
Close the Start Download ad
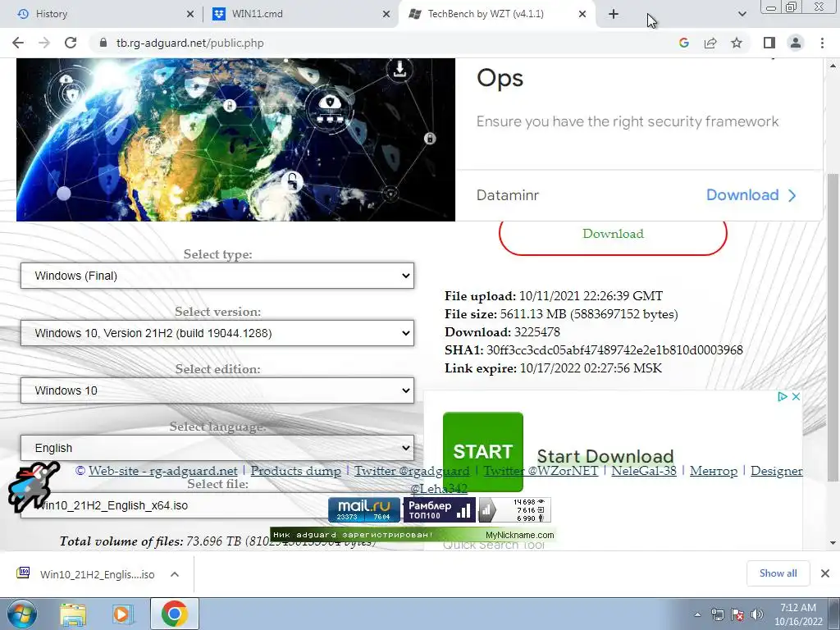796,396
